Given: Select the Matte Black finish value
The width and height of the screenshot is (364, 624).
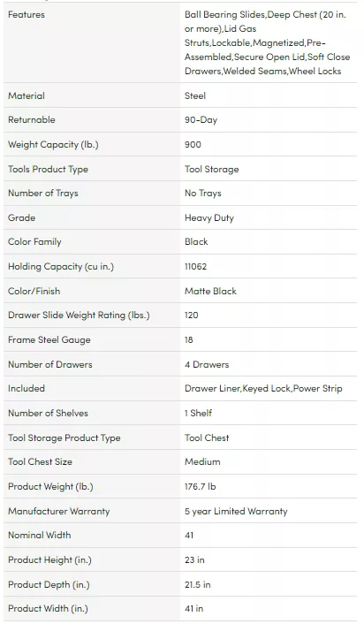Looking at the screenshot, I should pyautogui.click(x=210, y=292).
